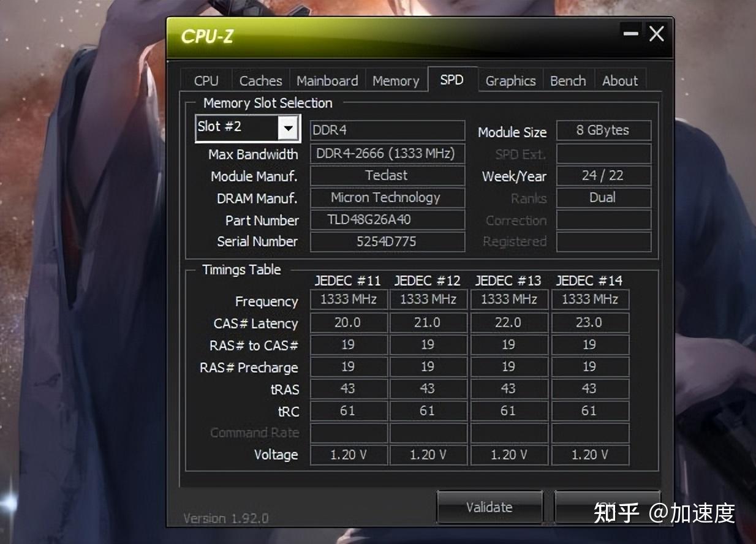756x544 pixels.
Task: Click CAS# Latency value 21.0
Action: point(428,322)
